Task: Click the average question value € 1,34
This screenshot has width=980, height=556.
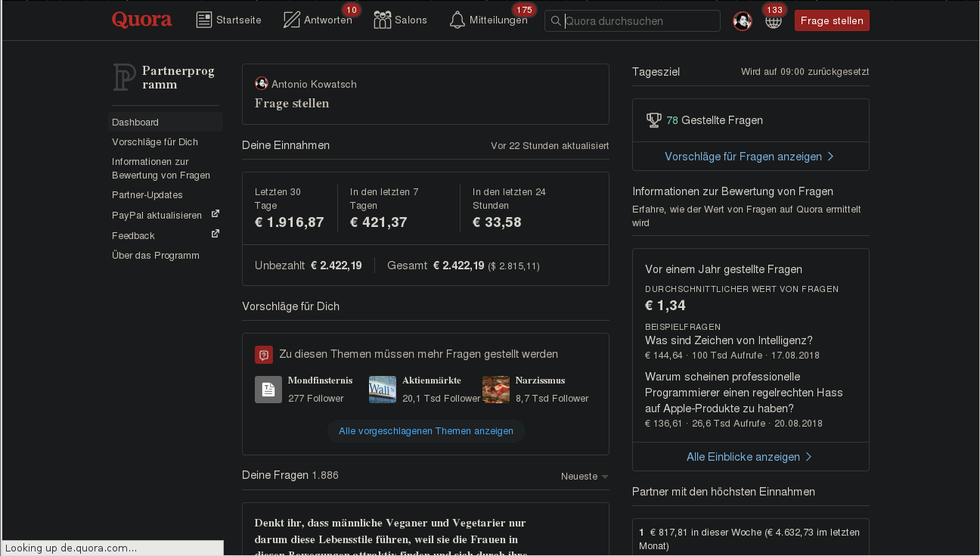Action: tap(665, 306)
